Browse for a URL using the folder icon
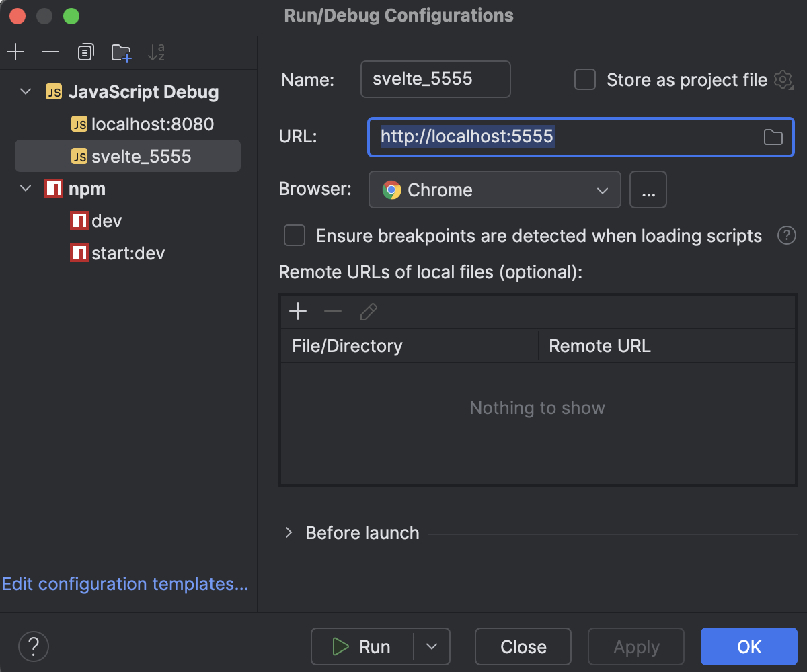 (773, 136)
